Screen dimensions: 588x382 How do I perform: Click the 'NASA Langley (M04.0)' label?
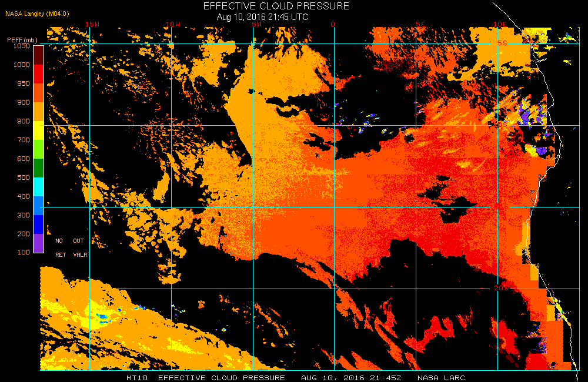(37, 14)
